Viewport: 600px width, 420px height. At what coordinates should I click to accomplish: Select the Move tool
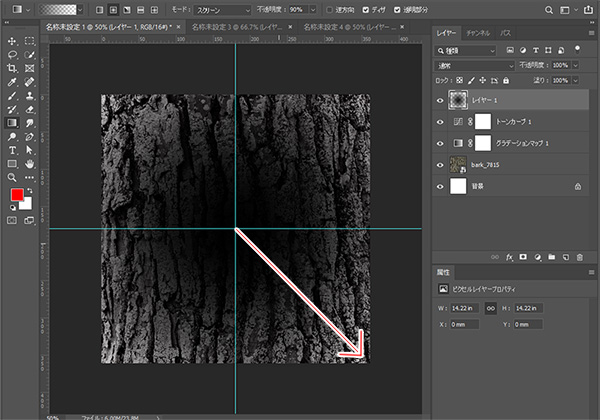(x=11, y=42)
